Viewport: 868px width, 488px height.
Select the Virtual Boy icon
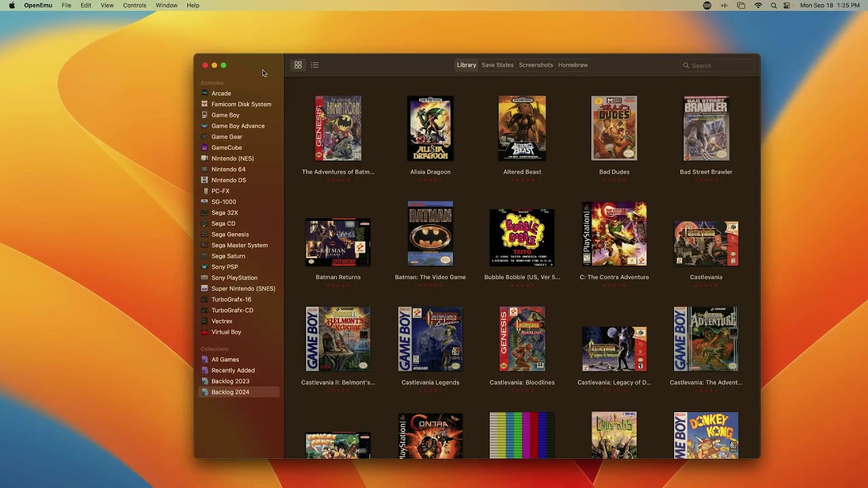205,332
